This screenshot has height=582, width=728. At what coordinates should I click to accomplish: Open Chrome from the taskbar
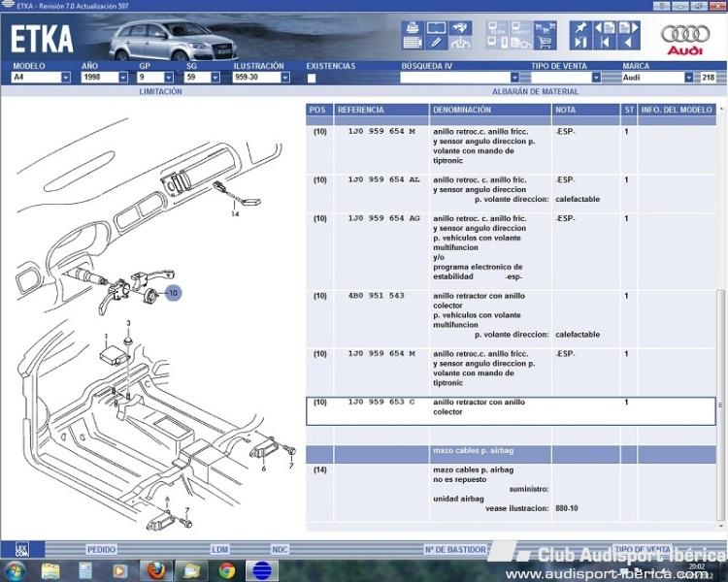[x=226, y=570]
